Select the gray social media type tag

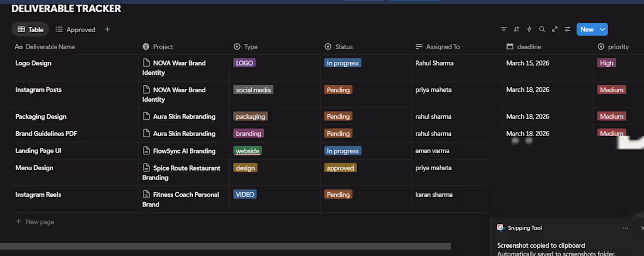click(254, 90)
